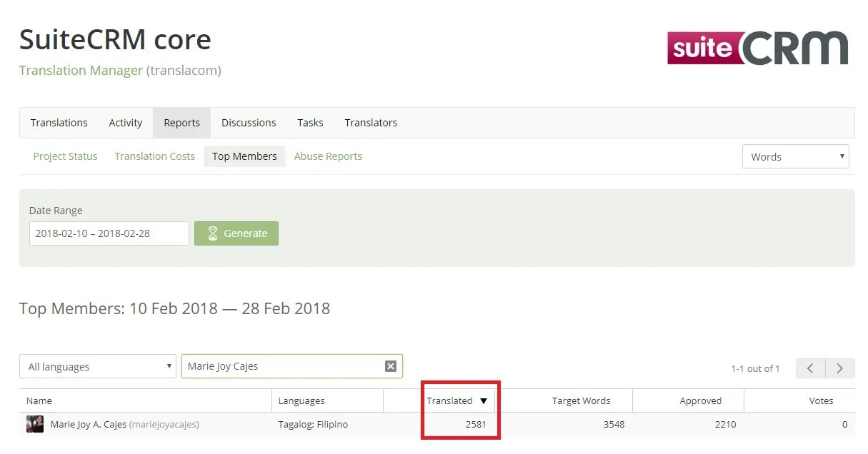Viewport: 868px width, 454px height.
Task: Clear the member search field
Action: (x=391, y=366)
